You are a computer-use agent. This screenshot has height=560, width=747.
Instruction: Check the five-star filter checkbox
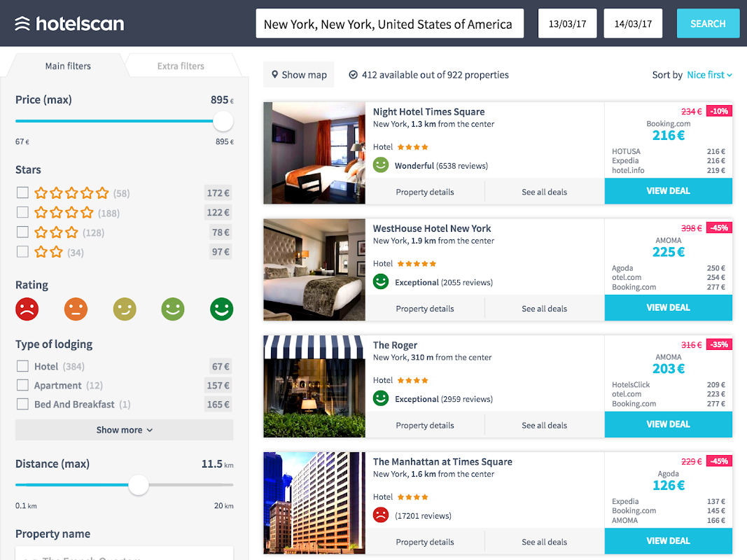click(x=23, y=192)
